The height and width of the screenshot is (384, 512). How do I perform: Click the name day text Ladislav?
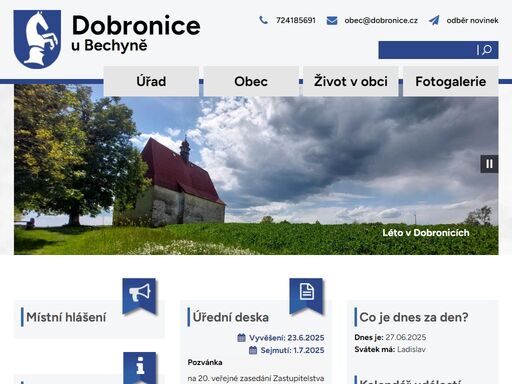411,349
